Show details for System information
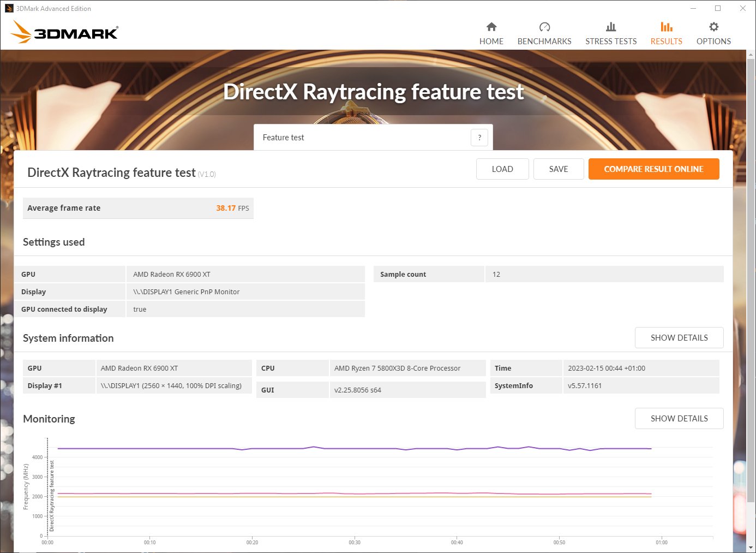Screen dimensions: 756x553 point(679,338)
